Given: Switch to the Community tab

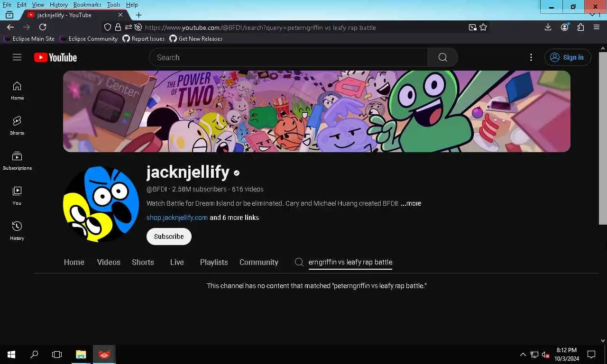Looking at the screenshot, I should pyautogui.click(x=259, y=262).
